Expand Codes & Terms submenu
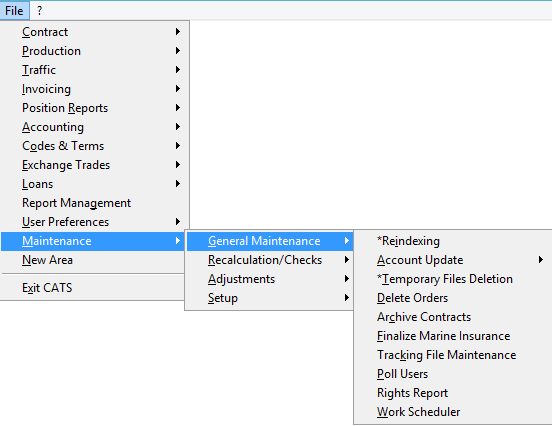552x426 pixels. 94,146
